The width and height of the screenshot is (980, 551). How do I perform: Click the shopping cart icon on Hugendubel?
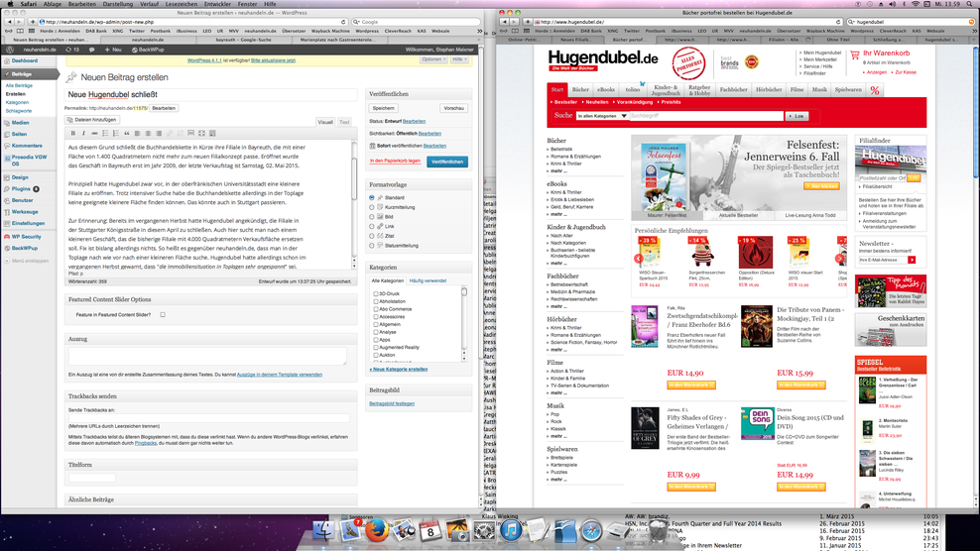pyautogui.click(x=854, y=55)
